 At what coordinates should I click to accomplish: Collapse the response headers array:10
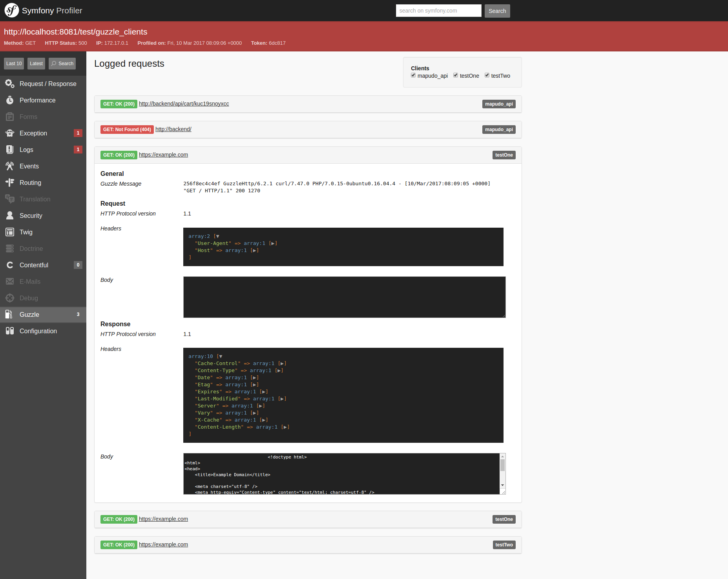[221, 356]
